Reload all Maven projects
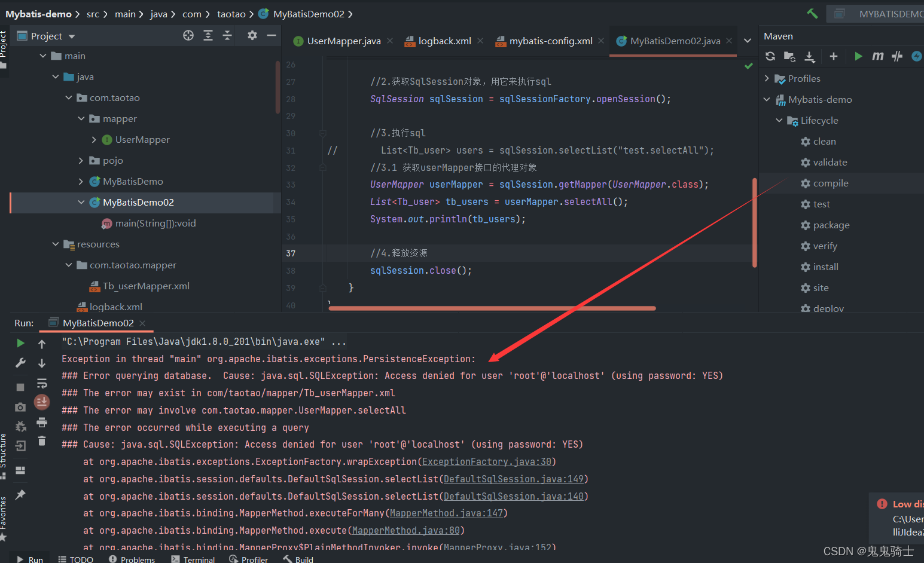This screenshot has width=924, height=563. tap(770, 56)
